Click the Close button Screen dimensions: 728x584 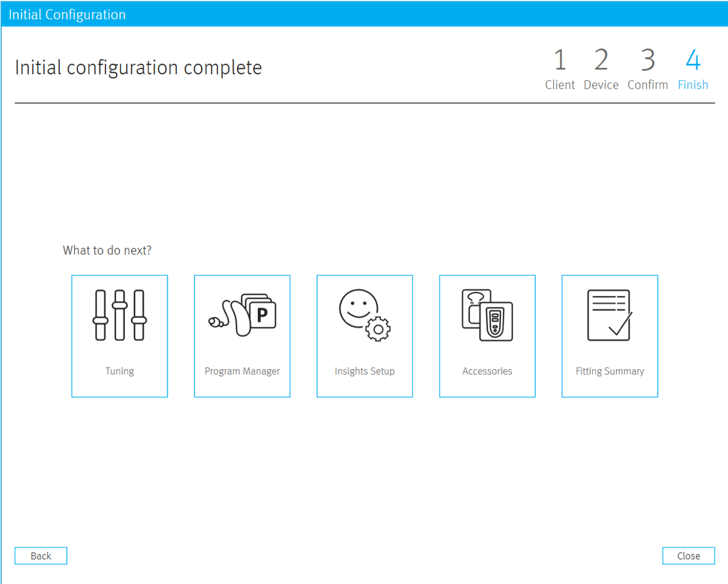tap(688, 556)
